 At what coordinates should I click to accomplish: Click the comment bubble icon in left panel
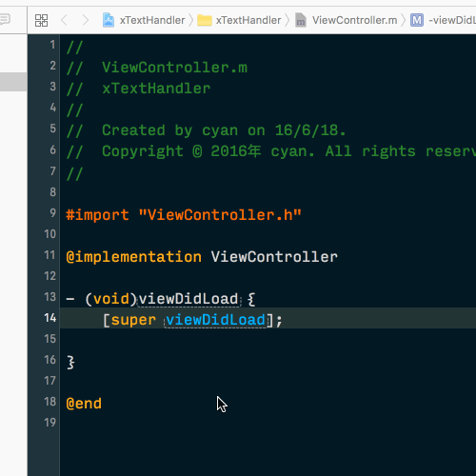click(5, 19)
